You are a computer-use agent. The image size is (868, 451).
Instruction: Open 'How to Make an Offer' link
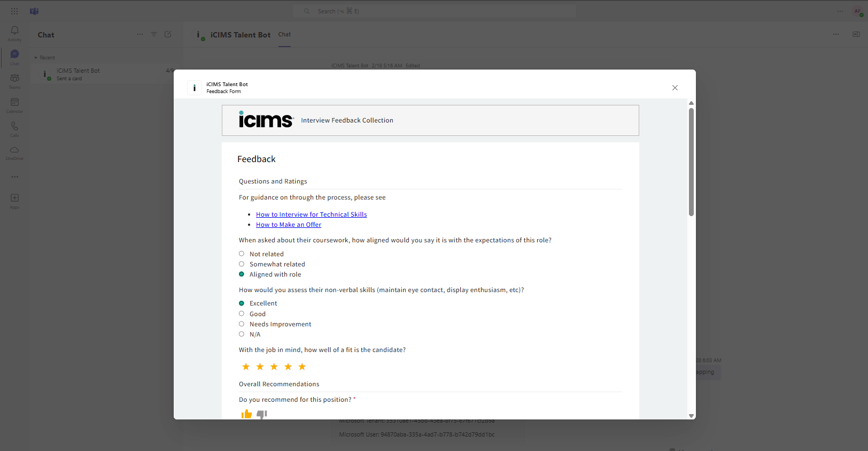[289, 225]
